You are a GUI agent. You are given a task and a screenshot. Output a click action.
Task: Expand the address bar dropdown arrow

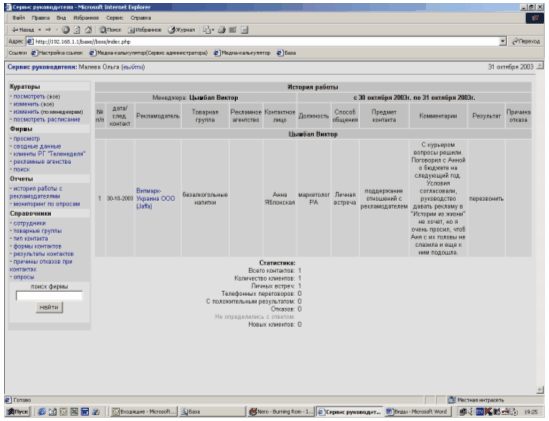503,42
